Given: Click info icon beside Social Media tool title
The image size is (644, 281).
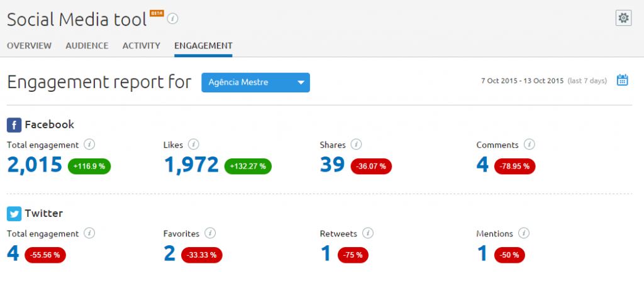Looking at the screenshot, I should [x=173, y=19].
